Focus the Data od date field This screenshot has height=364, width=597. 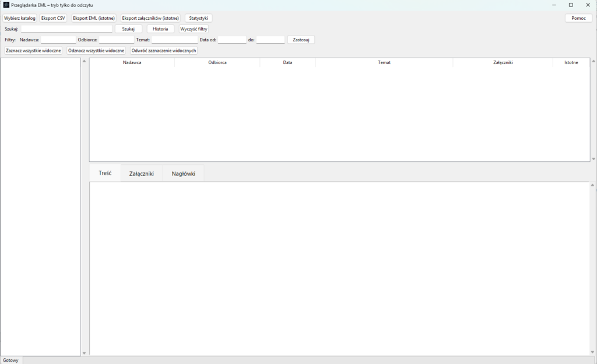click(x=232, y=40)
